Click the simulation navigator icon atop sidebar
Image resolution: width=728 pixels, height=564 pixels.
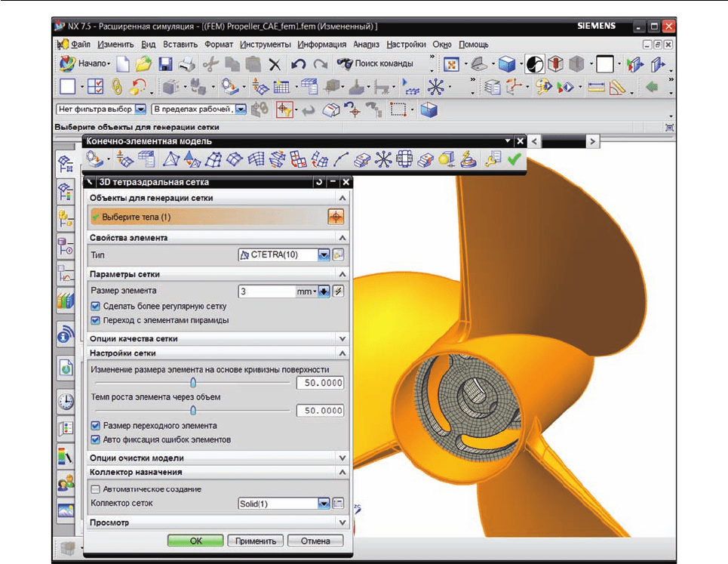tap(66, 164)
